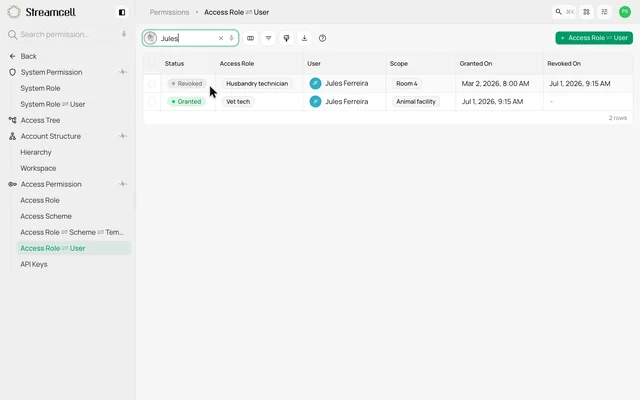Click Jules Ferreira avatar in Revoked row

point(315,83)
